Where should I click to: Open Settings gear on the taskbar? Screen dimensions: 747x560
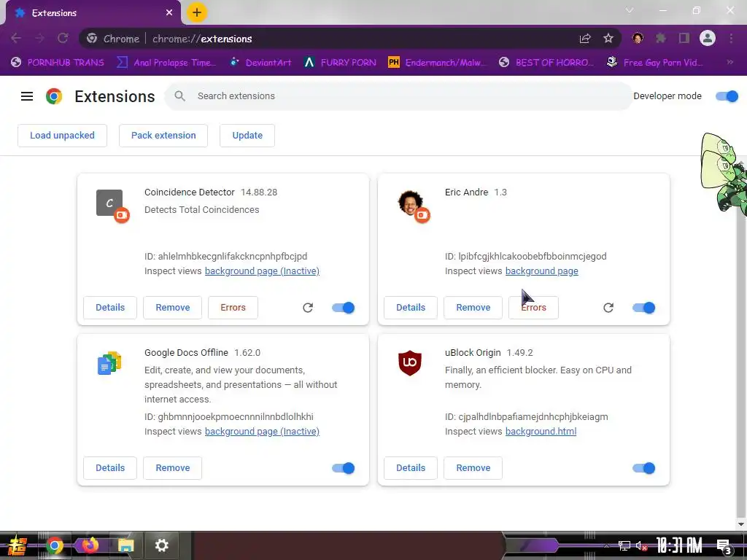pos(162,545)
